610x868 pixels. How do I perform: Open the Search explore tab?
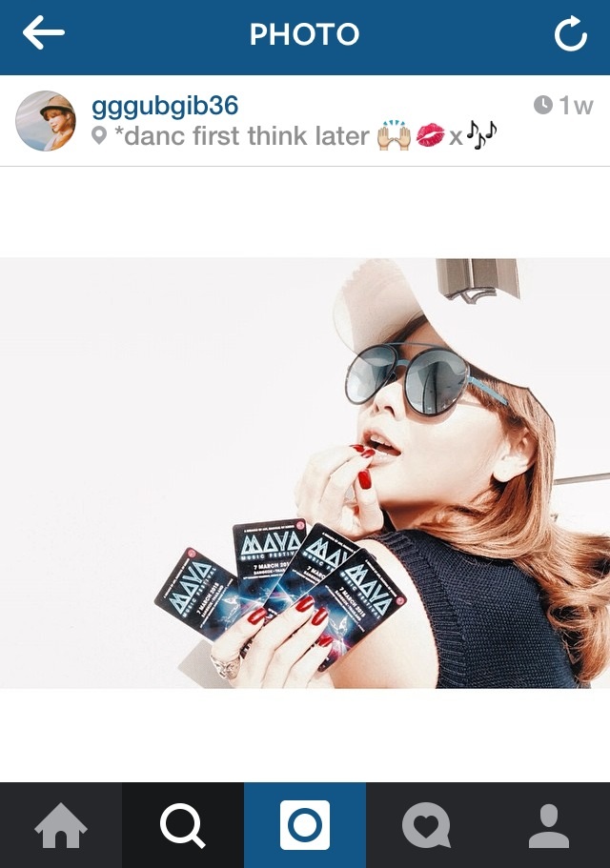tap(183, 825)
